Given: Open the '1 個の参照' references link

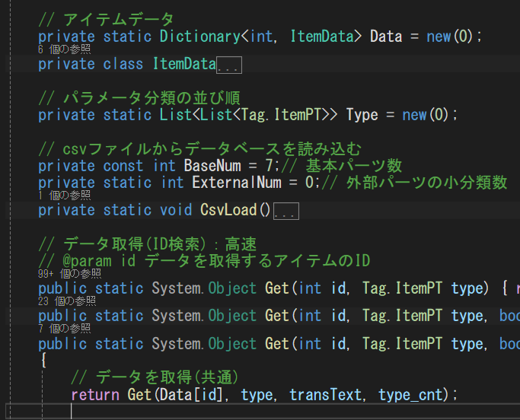Looking at the screenshot, I should [x=65, y=196].
